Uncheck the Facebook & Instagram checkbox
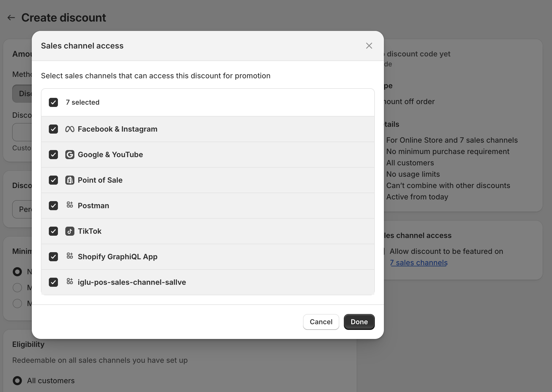Viewport: 552px width, 392px height. [53, 129]
